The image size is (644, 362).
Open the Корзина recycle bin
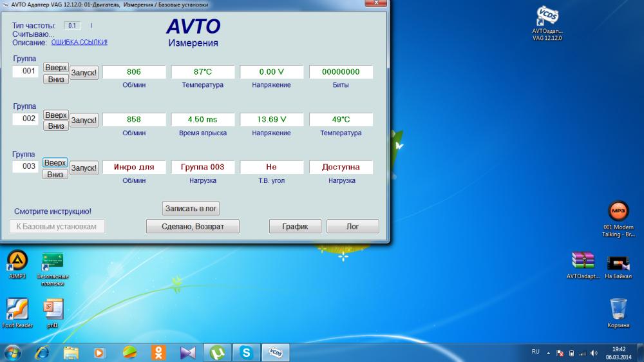(x=618, y=312)
